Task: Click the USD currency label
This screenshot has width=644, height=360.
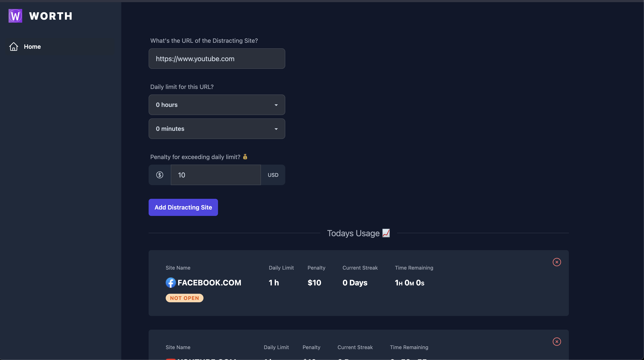Action: (x=273, y=175)
